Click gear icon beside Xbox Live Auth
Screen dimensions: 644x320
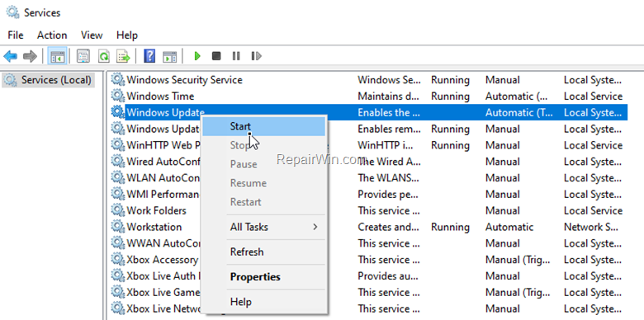click(x=118, y=276)
